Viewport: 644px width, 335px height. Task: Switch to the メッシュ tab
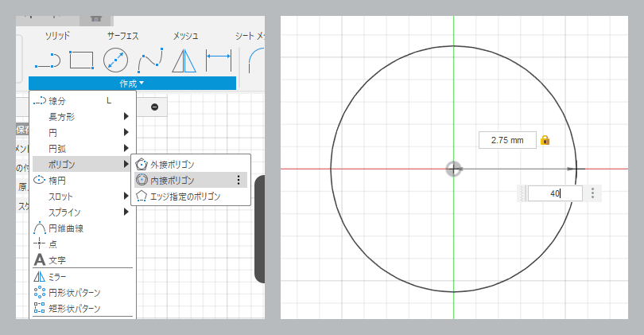tap(185, 36)
